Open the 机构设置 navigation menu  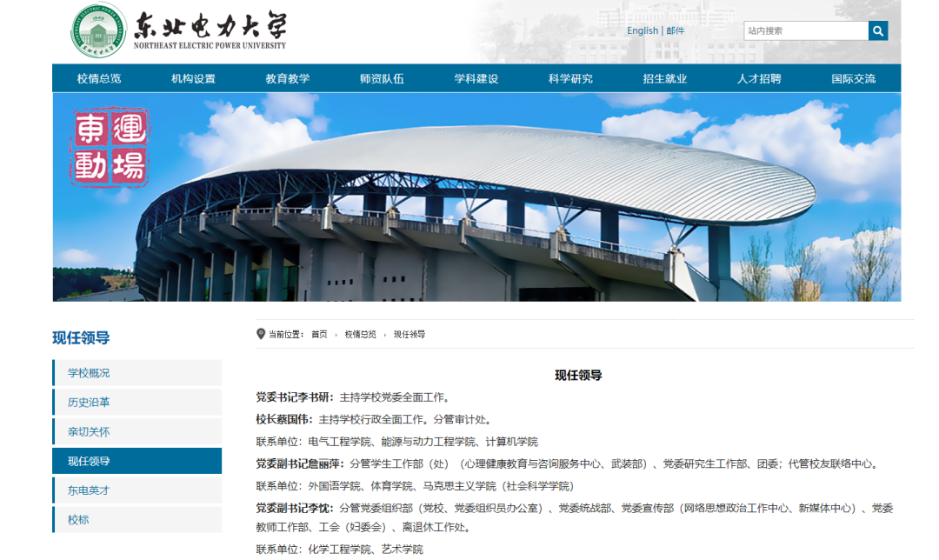pos(195,77)
